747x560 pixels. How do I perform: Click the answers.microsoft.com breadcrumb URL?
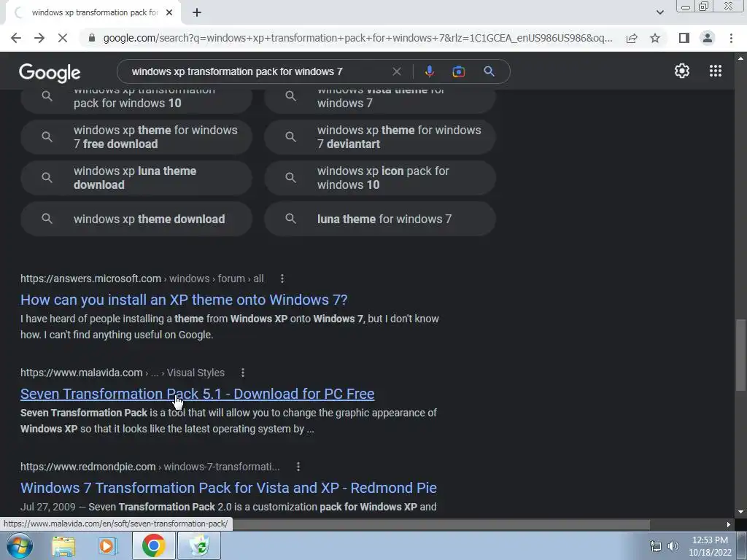(x=142, y=279)
